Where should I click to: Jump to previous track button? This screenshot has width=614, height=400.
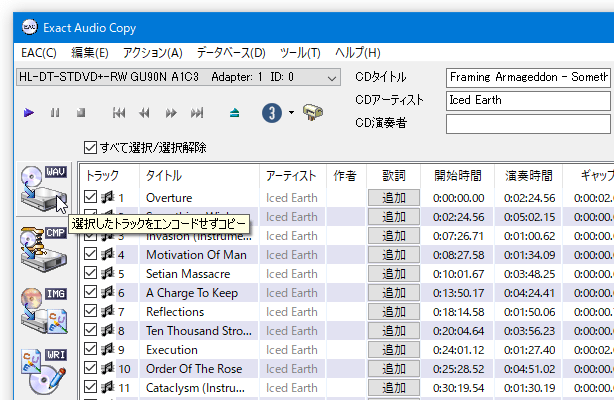[x=119, y=113]
